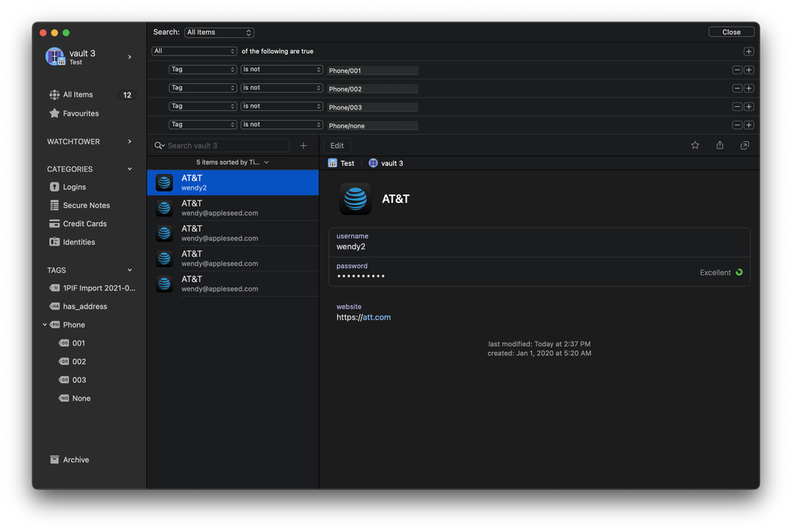Collapse the Phone tag tree
Image resolution: width=792 pixels, height=532 pixels.
[45, 325]
